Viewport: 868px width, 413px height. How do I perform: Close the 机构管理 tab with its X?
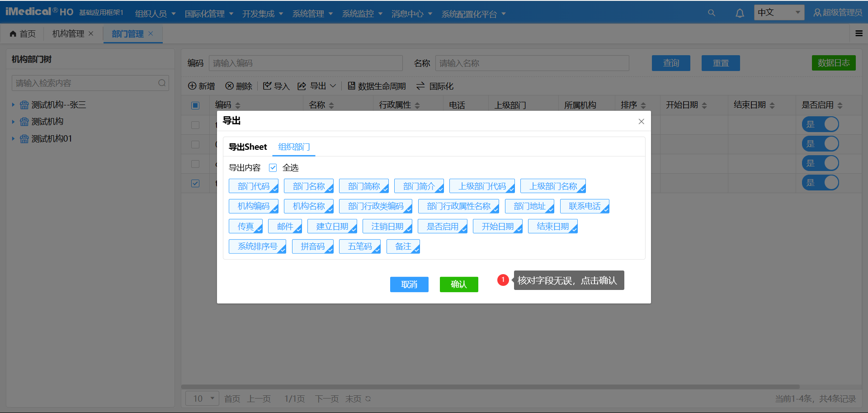91,33
